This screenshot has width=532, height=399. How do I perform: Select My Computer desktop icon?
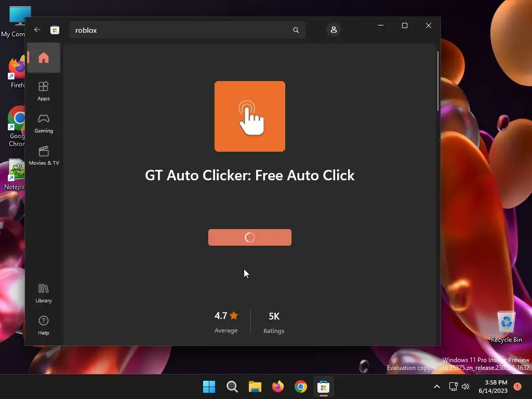coord(14,21)
